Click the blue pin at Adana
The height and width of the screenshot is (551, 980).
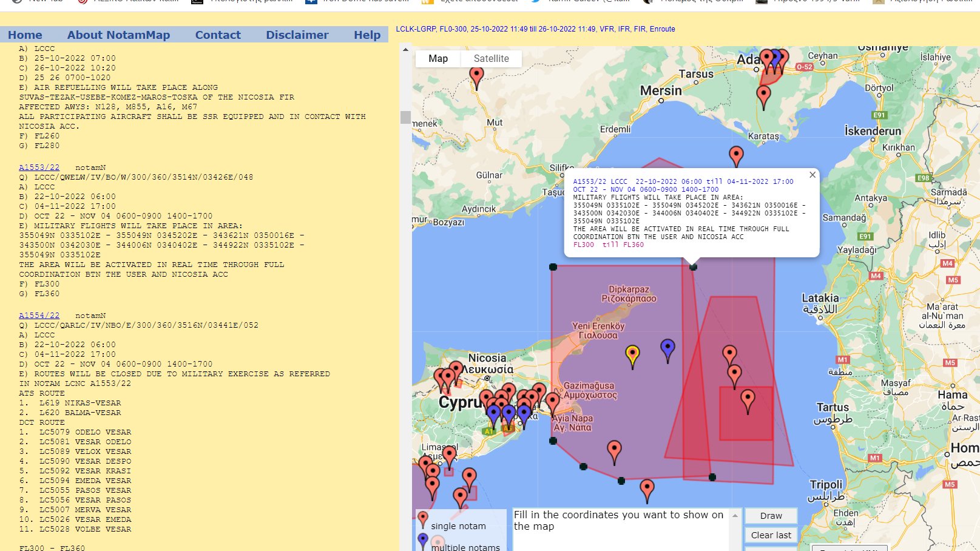774,61
